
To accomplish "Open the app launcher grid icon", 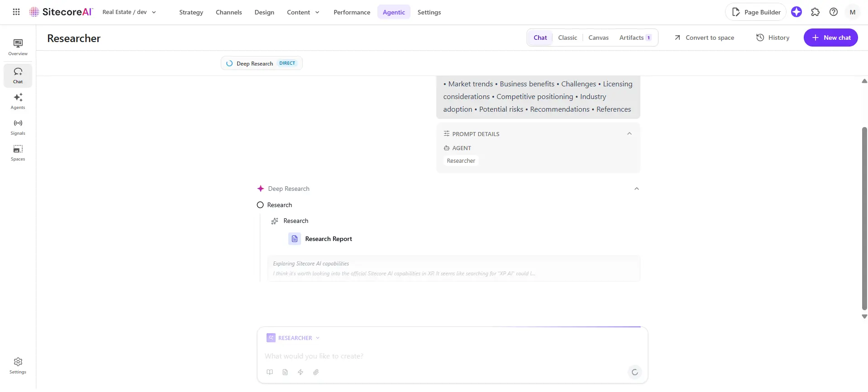I will click(x=16, y=12).
